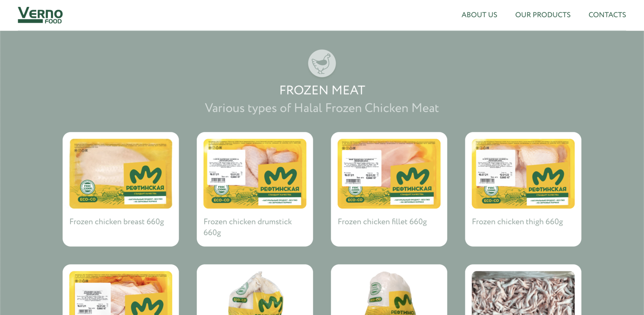
Task: Click the chicken icon above the Frozen Meat heading
Action: tap(322, 63)
